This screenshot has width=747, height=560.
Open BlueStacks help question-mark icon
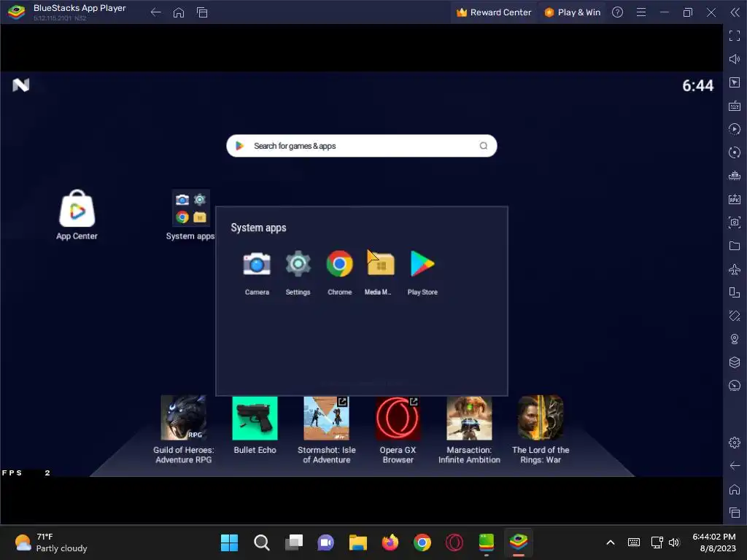tap(617, 12)
